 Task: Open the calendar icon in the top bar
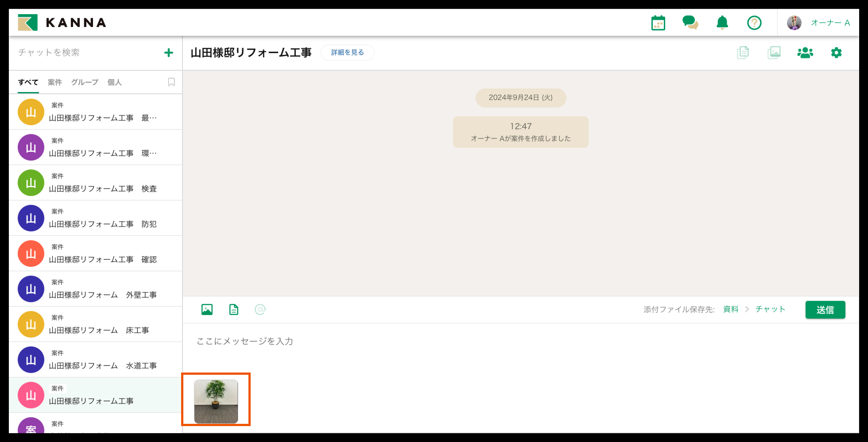tap(658, 23)
